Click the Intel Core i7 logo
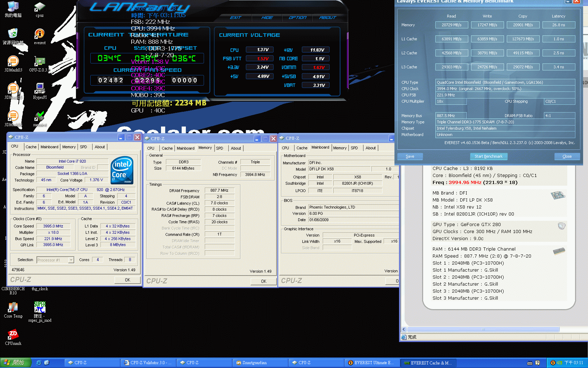This screenshot has height=368, width=588. click(x=122, y=170)
